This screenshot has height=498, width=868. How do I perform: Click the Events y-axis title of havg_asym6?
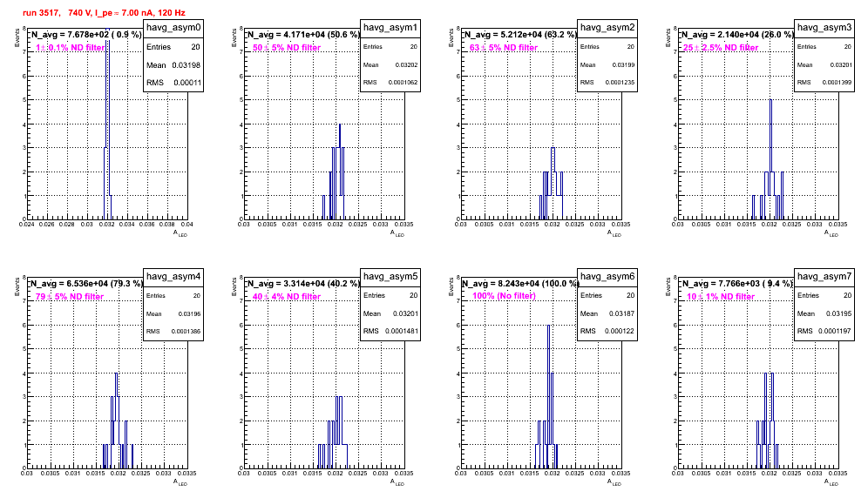(x=451, y=286)
